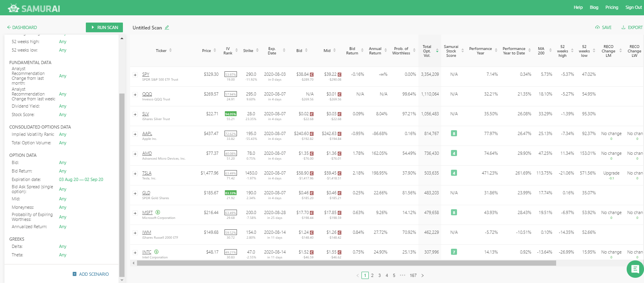Open the Delta filter value
Image resolution: width=644 pixels, height=283 pixels.
tap(62, 246)
